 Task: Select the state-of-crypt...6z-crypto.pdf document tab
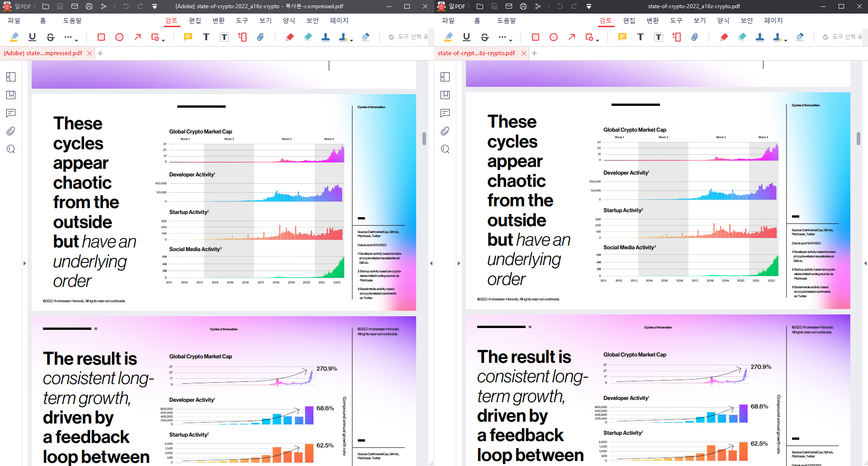(476, 53)
